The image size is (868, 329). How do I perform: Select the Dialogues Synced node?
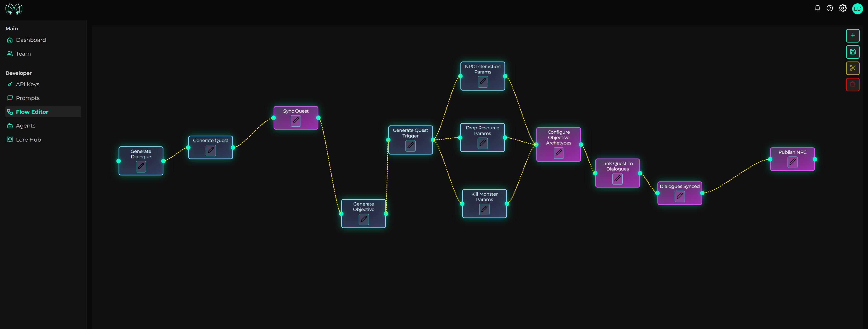pos(680,193)
